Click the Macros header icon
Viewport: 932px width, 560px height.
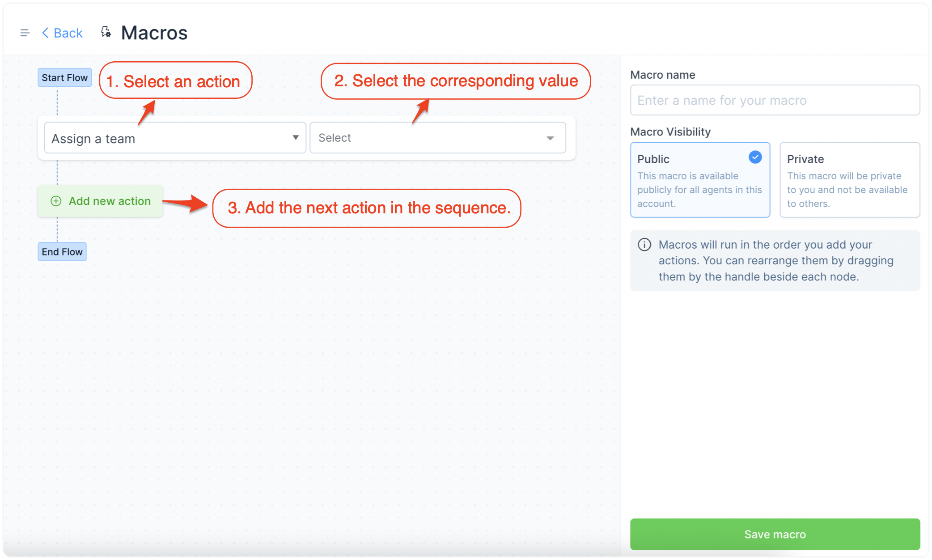tap(106, 32)
